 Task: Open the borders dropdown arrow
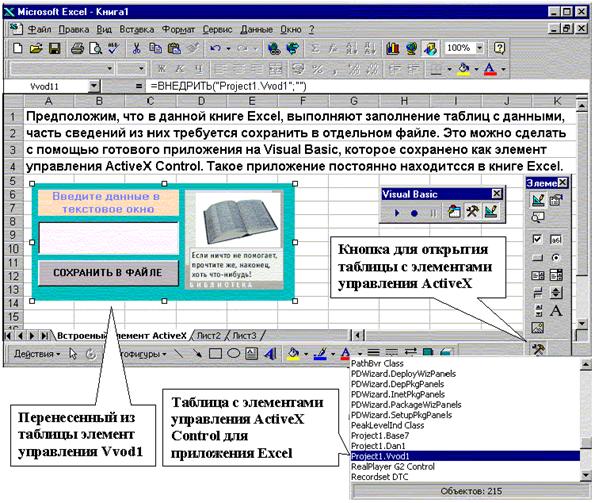[449, 69]
